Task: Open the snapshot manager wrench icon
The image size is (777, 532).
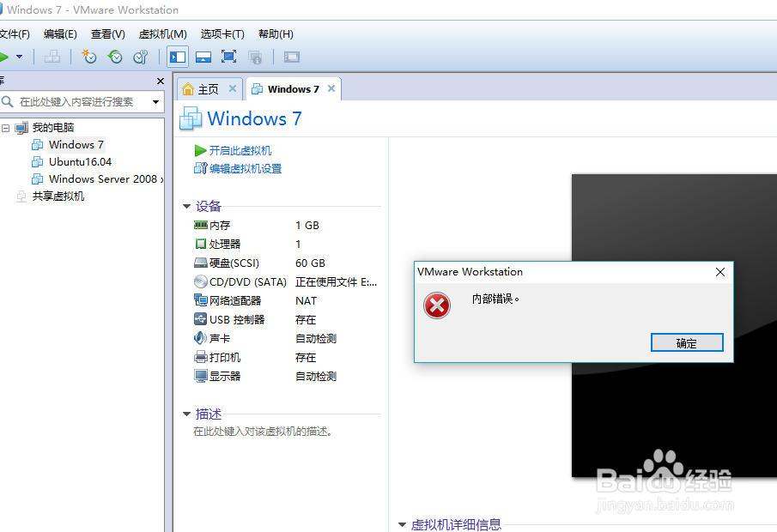Action: (x=141, y=57)
